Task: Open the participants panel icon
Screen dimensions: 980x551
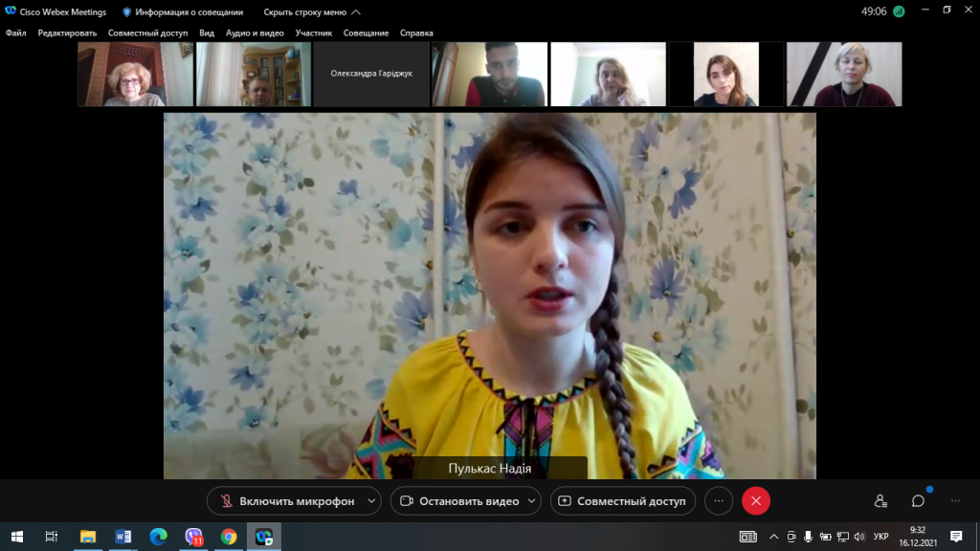Action: tap(880, 501)
